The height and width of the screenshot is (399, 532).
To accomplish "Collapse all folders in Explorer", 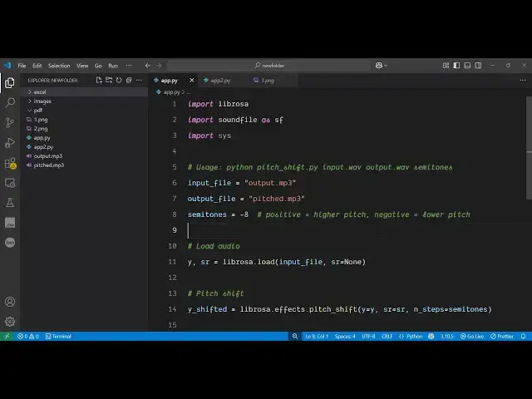I will [129, 80].
